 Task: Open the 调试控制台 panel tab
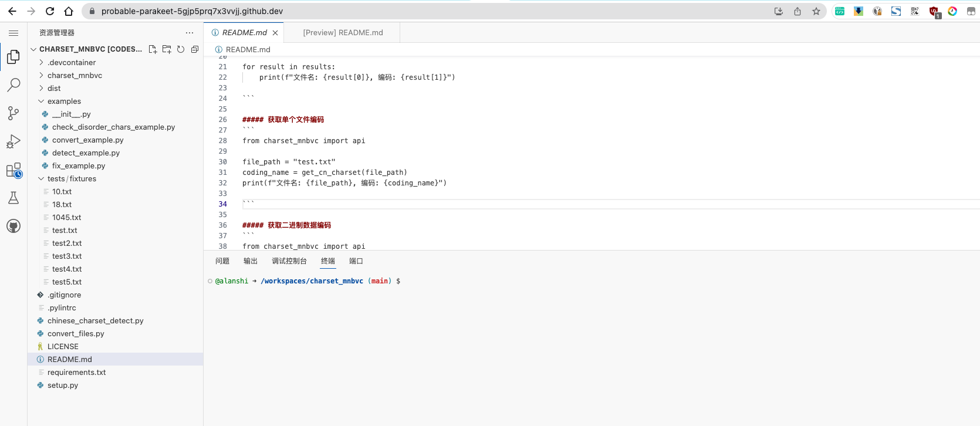289,261
